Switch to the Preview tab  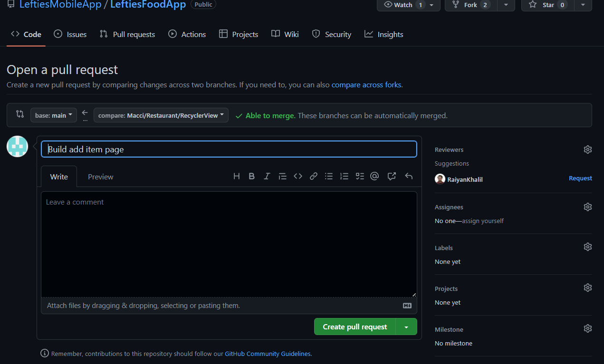101,177
